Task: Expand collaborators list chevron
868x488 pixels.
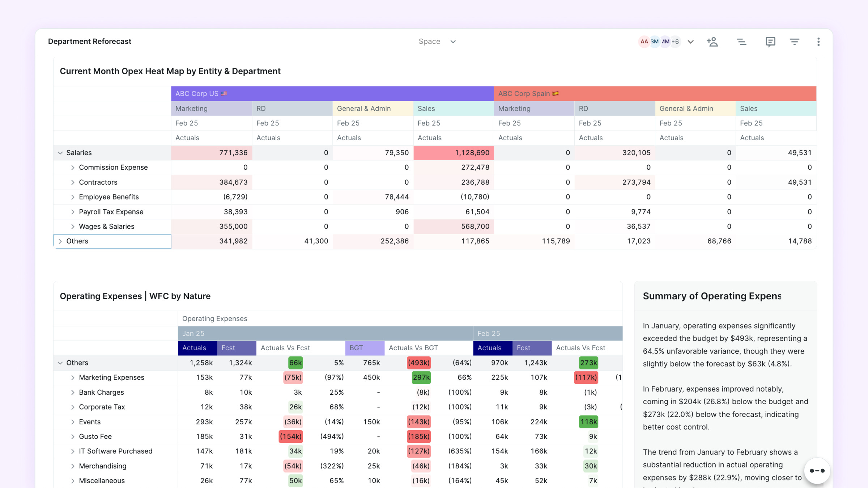Action: tap(690, 42)
